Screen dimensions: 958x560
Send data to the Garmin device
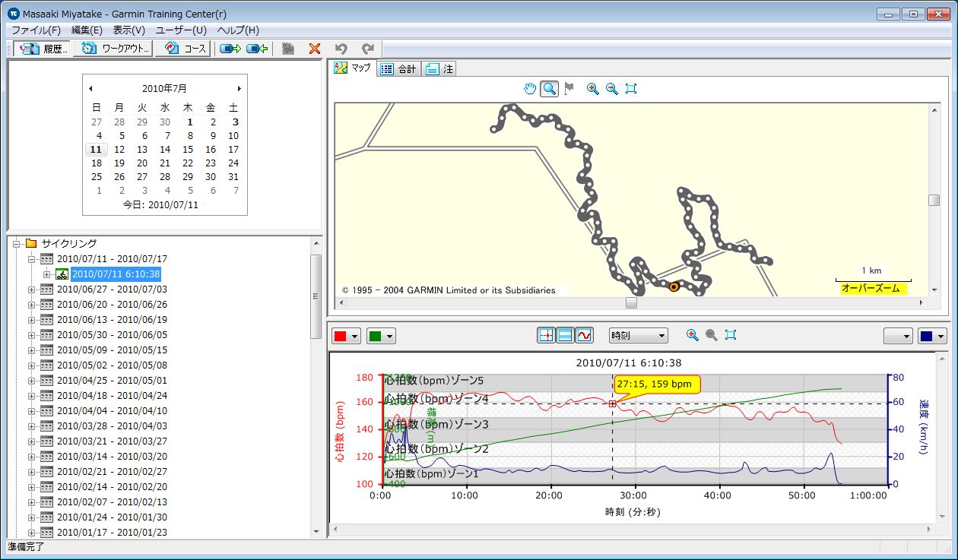[230, 49]
